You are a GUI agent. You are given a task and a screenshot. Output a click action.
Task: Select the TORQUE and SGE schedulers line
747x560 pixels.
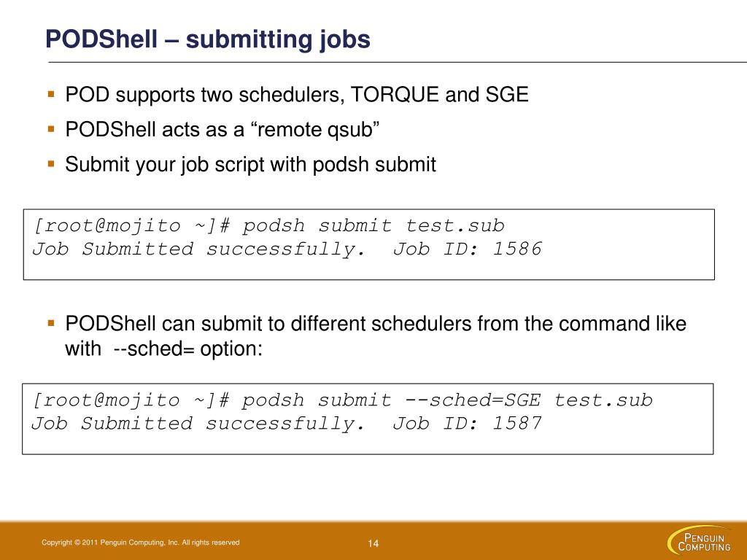(297, 94)
